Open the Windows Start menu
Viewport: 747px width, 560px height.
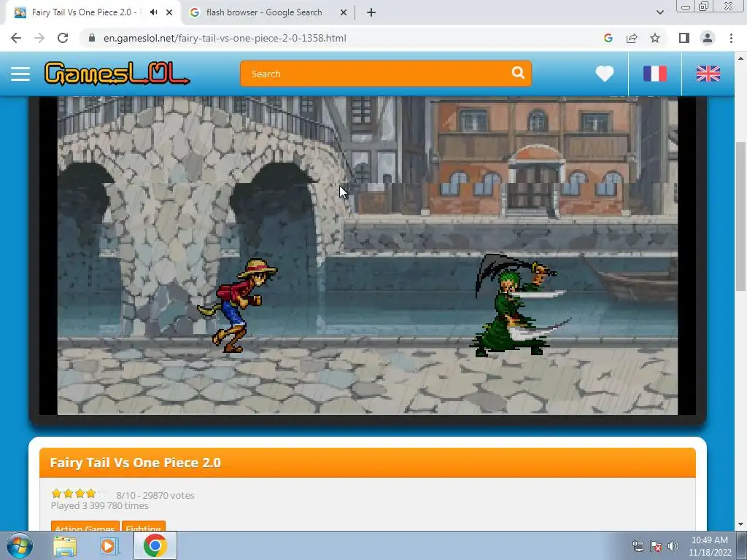point(19,545)
